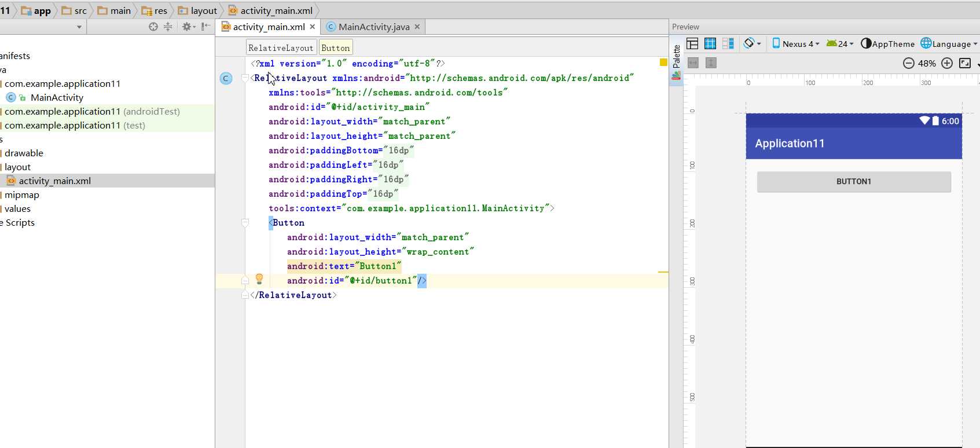Screen dimensions: 980x448
Task: Select mipmap folder in project tree
Action: point(22,194)
